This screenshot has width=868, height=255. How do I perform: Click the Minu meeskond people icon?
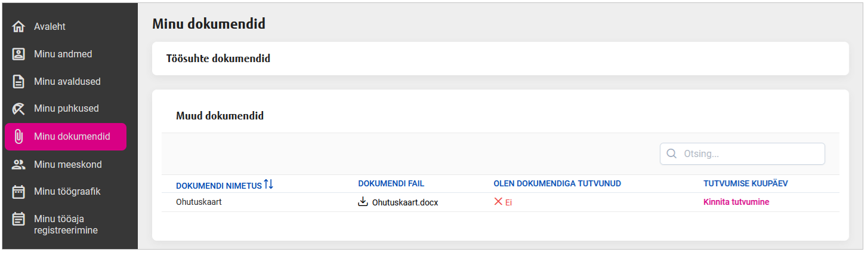pyautogui.click(x=18, y=164)
